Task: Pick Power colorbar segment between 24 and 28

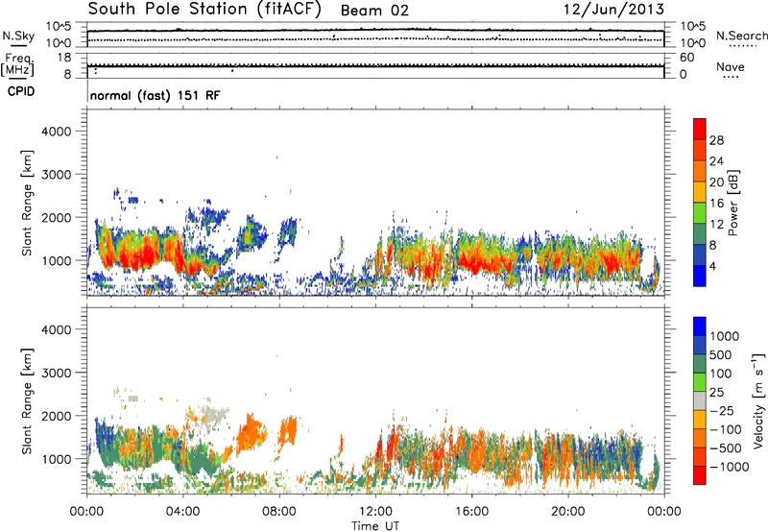Action: (x=700, y=150)
